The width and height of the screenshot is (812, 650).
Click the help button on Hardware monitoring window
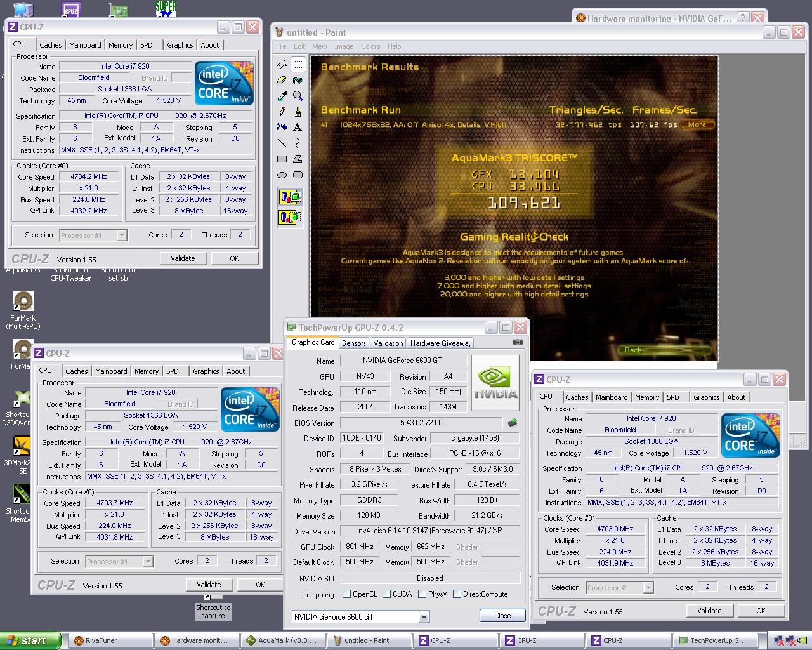pos(743,18)
